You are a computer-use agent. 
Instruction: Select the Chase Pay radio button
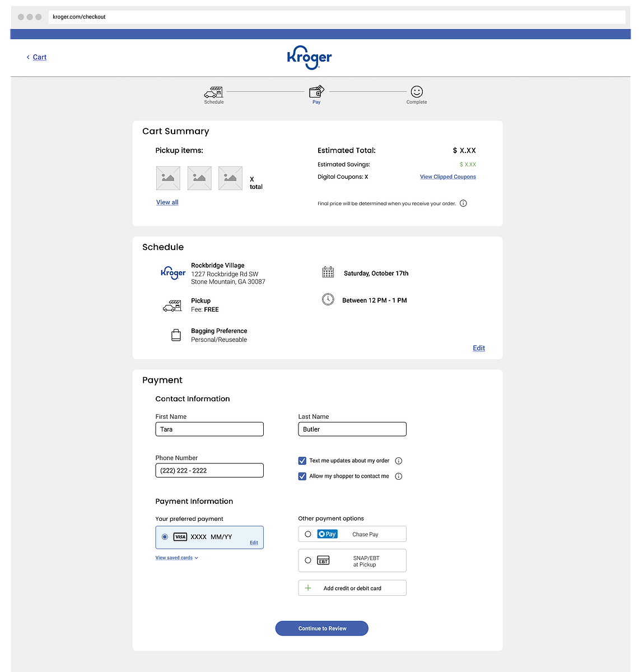(308, 534)
